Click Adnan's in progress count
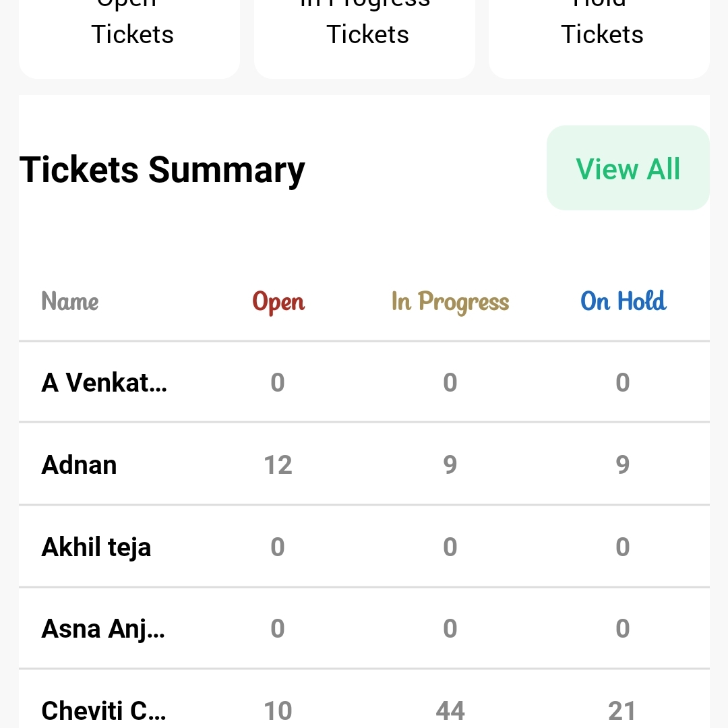 [x=450, y=465]
